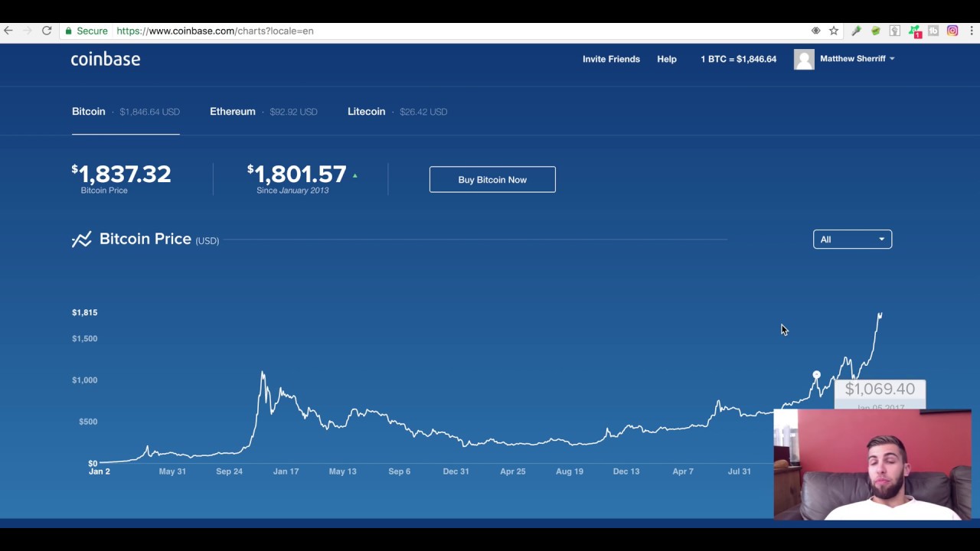980x551 pixels.
Task: Open the Help link
Action: (x=667, y=59)
